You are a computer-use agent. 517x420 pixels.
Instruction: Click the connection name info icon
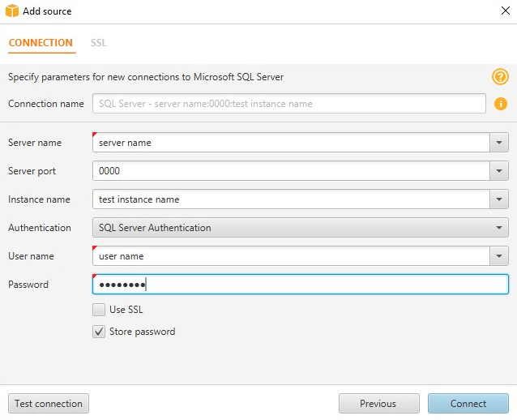pos(501,104)
